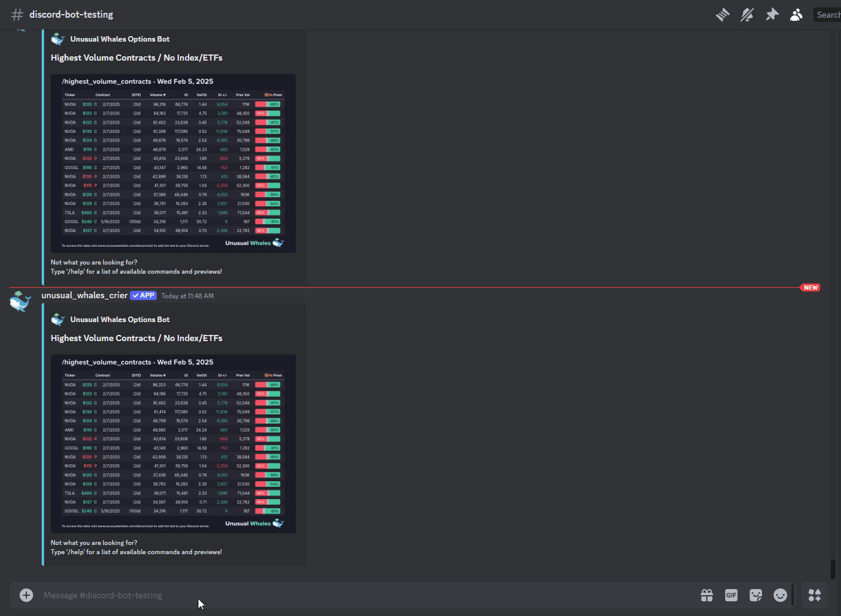The height and width of the screenshot is (616, 841).
Task: Open the attachment plus button
Action: (26, 595)
